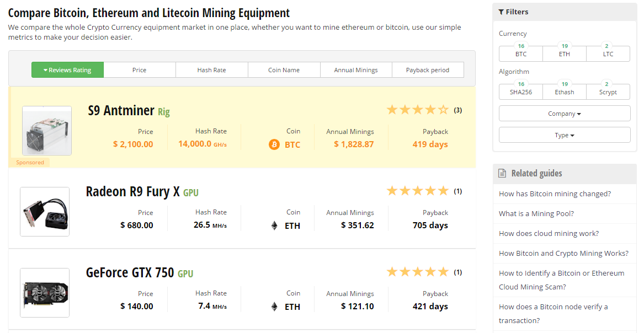Click Ethereum icon in Radeon R9 Fury X row
The width and height of the screenshot is (644, 333).
click(x=274, y=225)
